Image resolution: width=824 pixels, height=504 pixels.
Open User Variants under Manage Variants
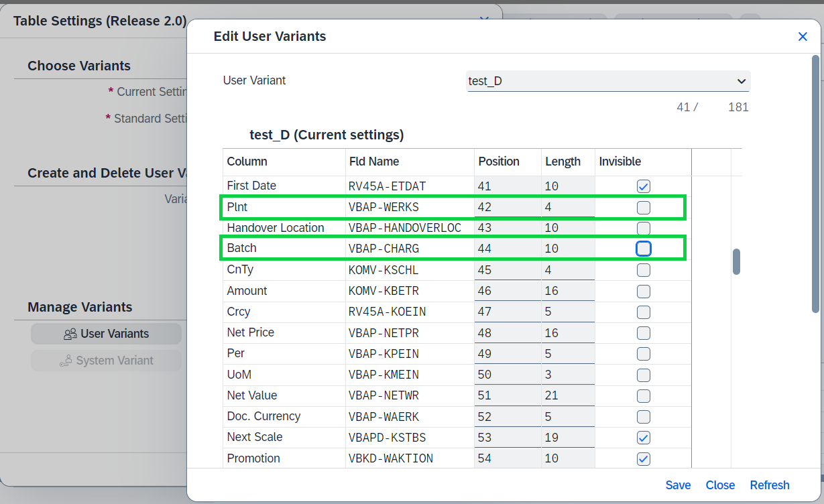click(106, 334)
